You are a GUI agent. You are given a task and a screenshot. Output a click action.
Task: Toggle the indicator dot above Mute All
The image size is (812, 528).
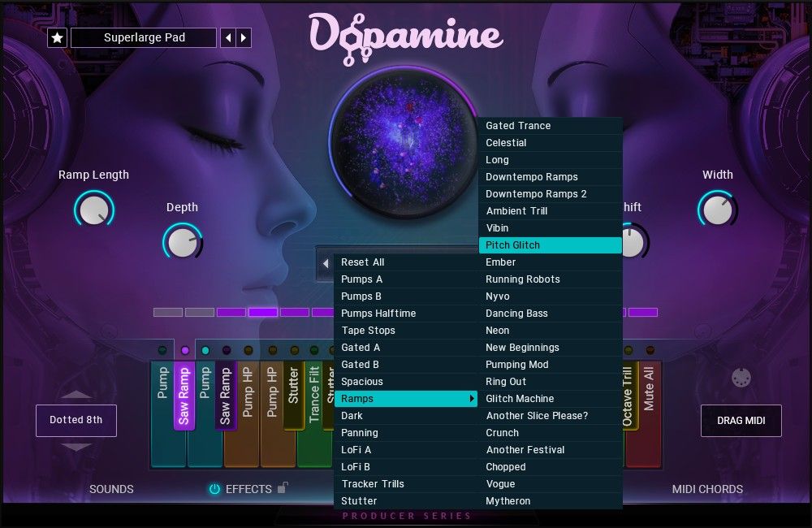tap(650, 350)
